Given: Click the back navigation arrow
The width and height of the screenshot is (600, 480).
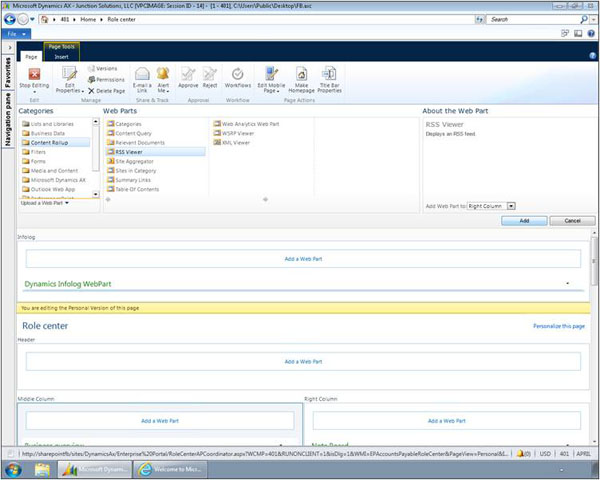Looking at the screenshot, I should [10, 19].
